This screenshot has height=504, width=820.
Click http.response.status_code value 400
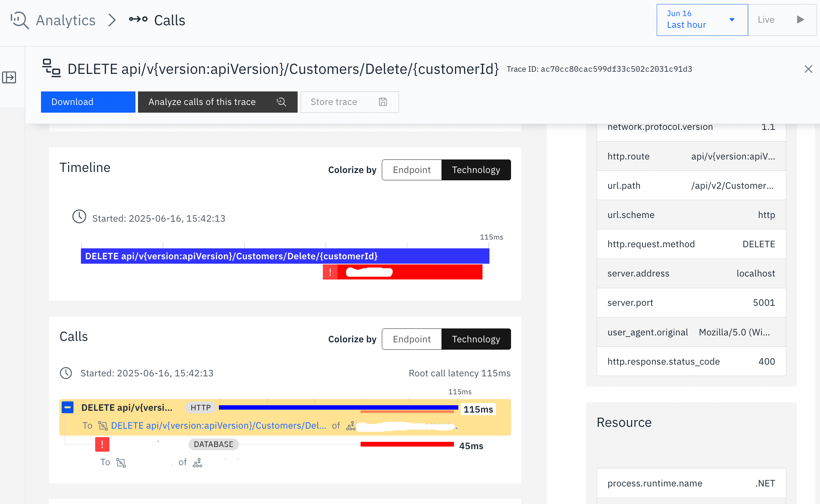[x=767, y=362]
